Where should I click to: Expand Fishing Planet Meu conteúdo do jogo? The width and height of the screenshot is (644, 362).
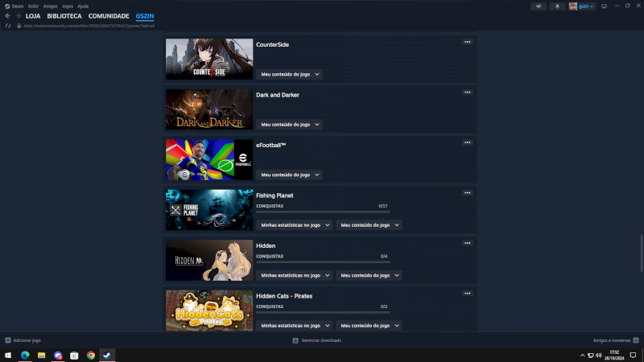[369, 225]
